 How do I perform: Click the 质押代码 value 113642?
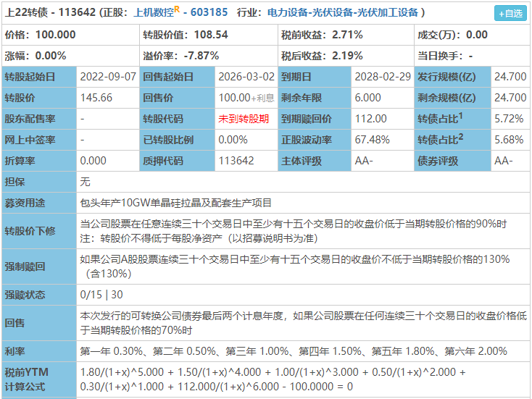pyautogui.click(x=236, y=161)
